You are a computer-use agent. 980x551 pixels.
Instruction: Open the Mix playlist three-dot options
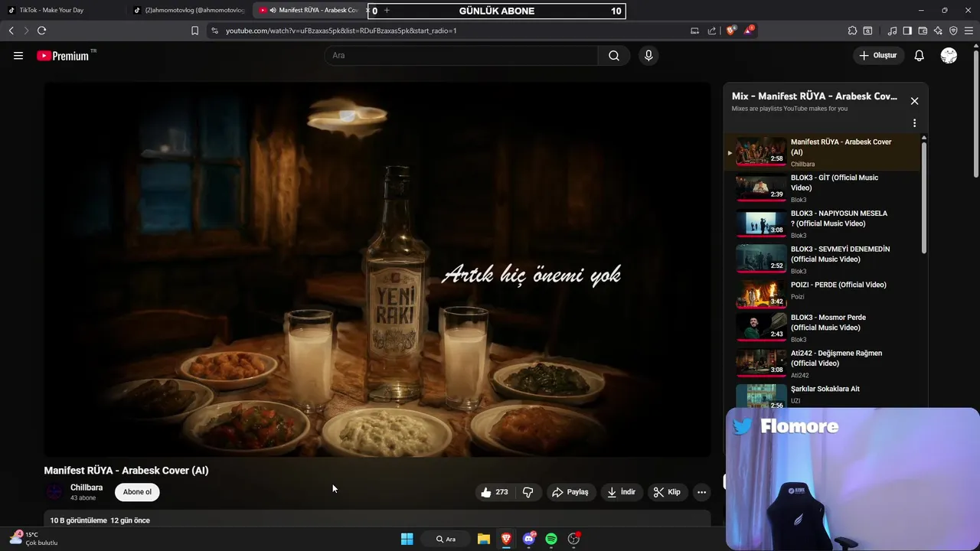pyautogui.click(x=914, y=123)
